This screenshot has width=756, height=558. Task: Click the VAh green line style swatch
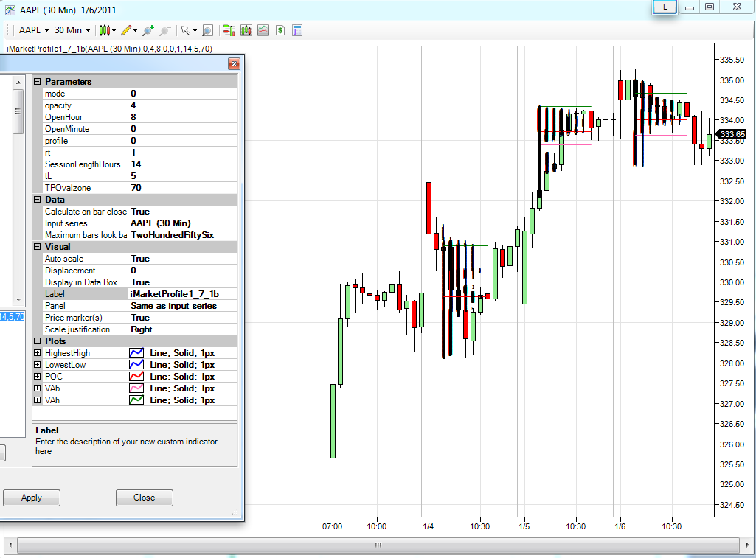point(136,400)
